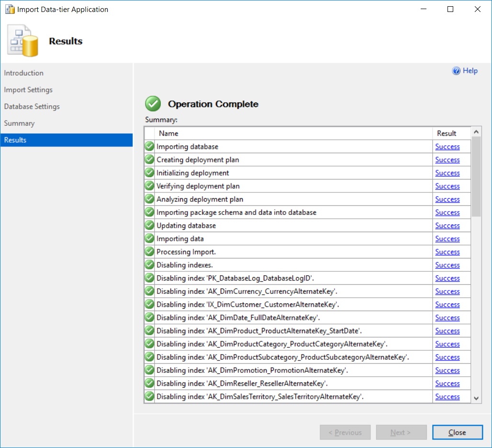The width and height of the screenshot is (492, 448).
Task: Click status icon for IX_DimCustomer_CustomerAlternateKey row
Action: click(150, 304)
